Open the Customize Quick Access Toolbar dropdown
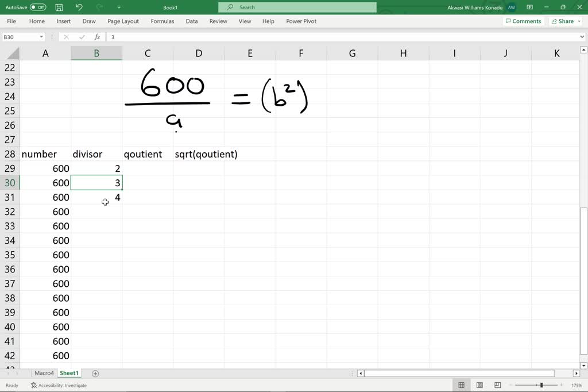This screenshot has width=588, height=392. [118, 7]
